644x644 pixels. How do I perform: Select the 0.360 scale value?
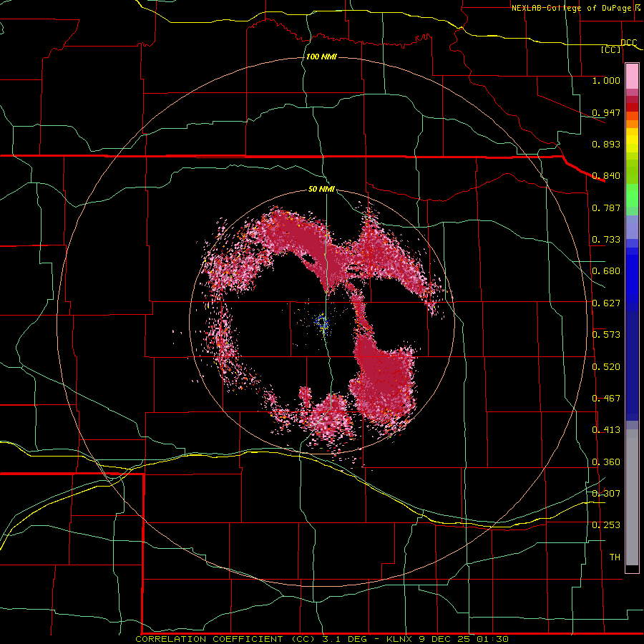606,462
